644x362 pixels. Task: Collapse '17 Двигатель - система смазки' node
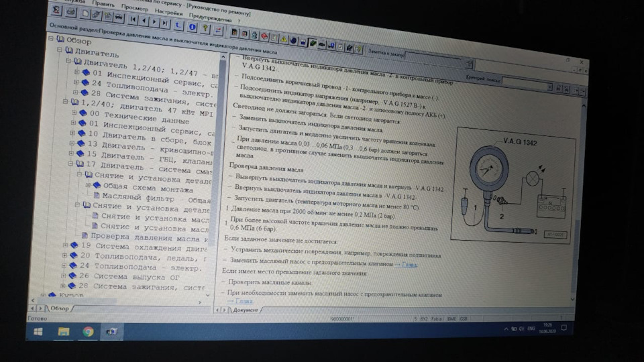coord(70,164)
